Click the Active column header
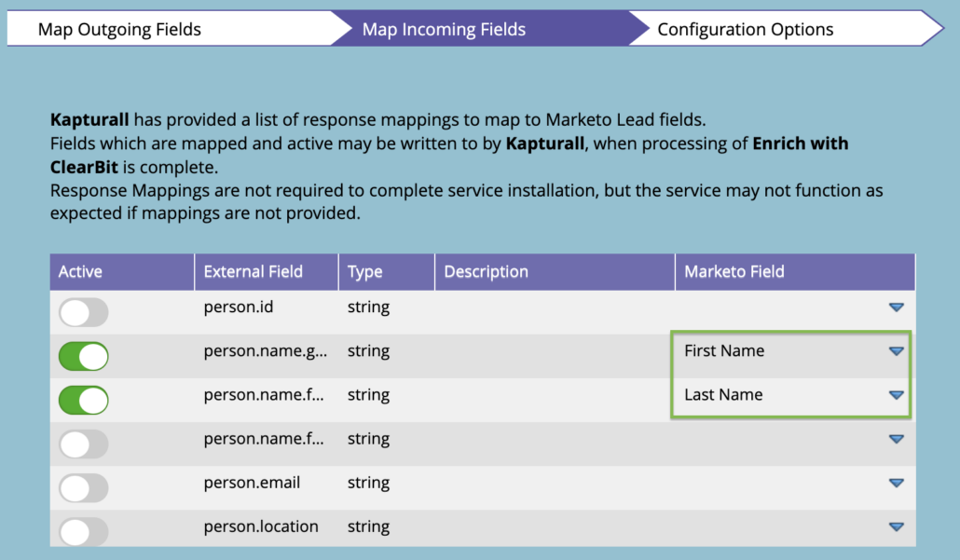Viewport: 960px width, 560px height. (x=122, y=272)
